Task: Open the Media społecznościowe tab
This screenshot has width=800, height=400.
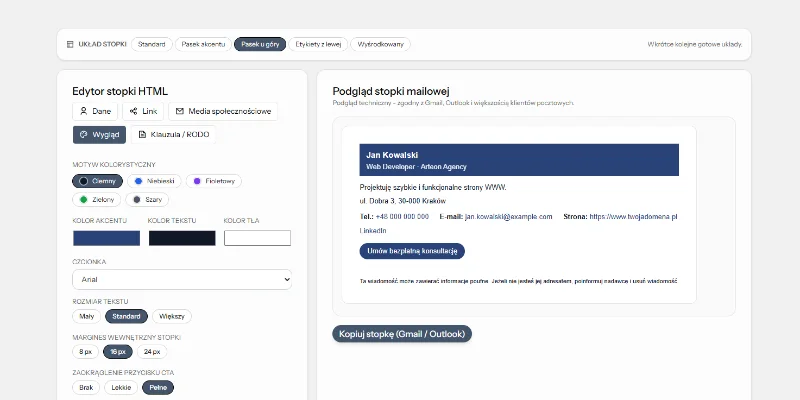Action: pos(222,111)
